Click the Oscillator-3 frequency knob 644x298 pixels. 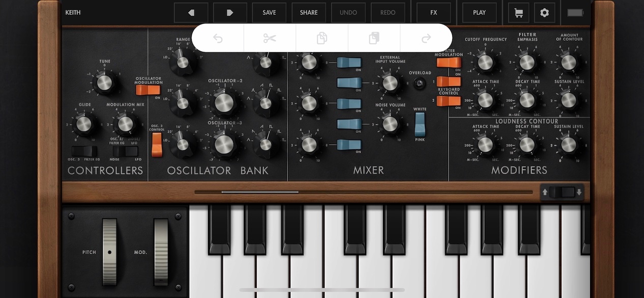(x=224, y=144)
